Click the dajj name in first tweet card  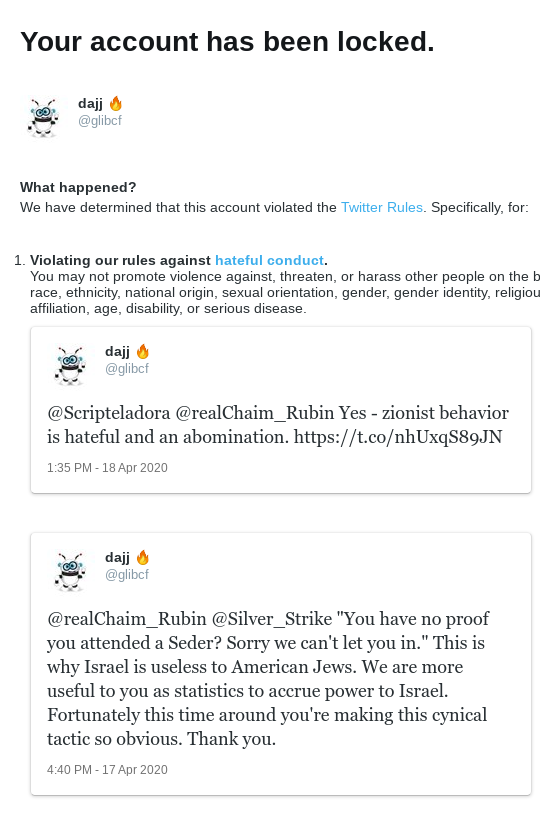point(118,351)
